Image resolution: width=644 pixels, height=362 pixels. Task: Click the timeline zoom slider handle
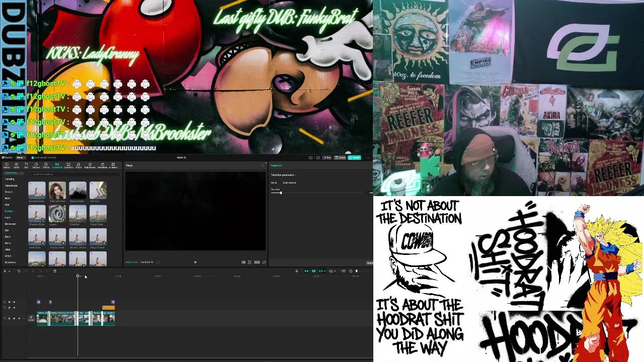tap(356, 271)
